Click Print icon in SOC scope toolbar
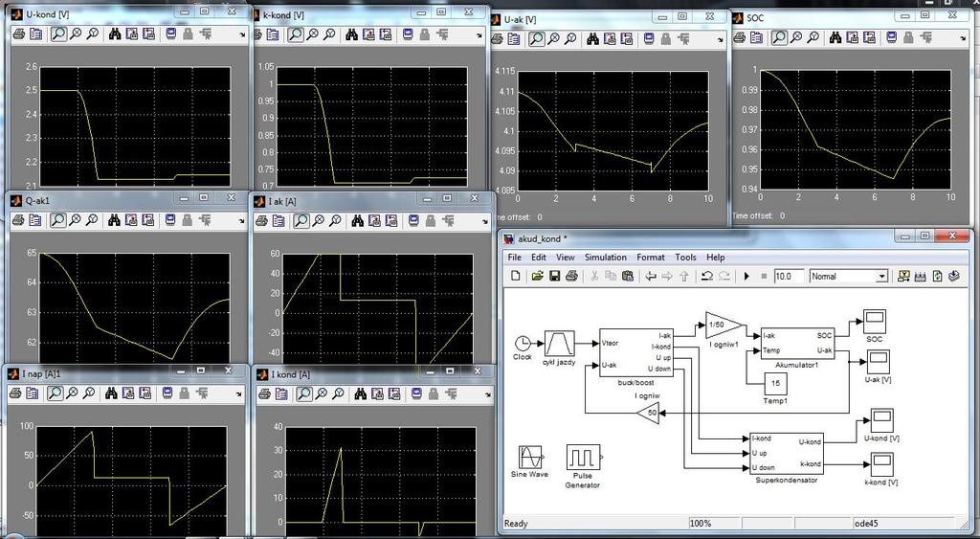 (739, 37)
